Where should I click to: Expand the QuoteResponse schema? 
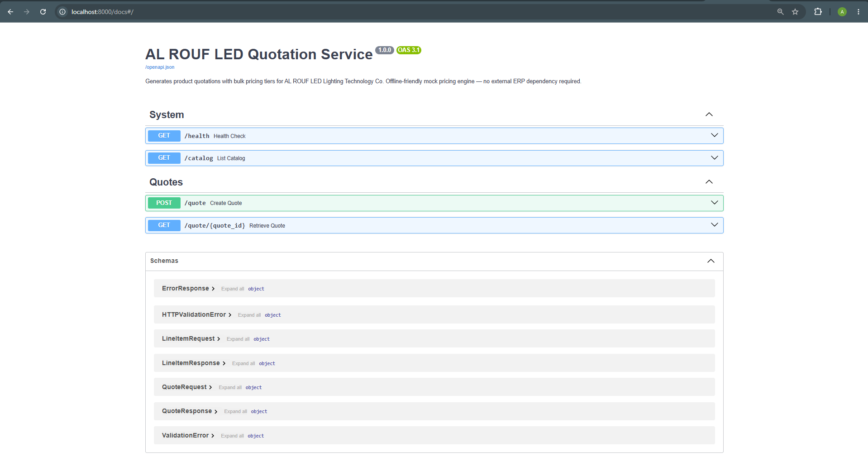[190, 411]
